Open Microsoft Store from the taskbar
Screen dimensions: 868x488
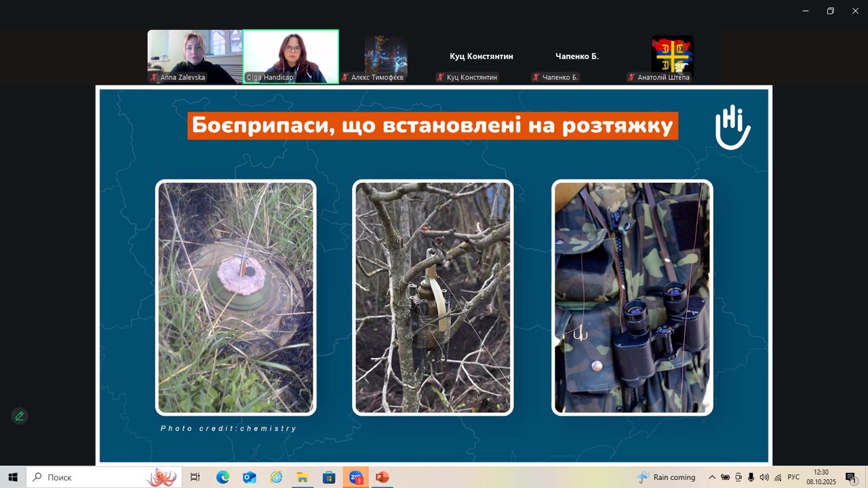[x=328, y=477]
